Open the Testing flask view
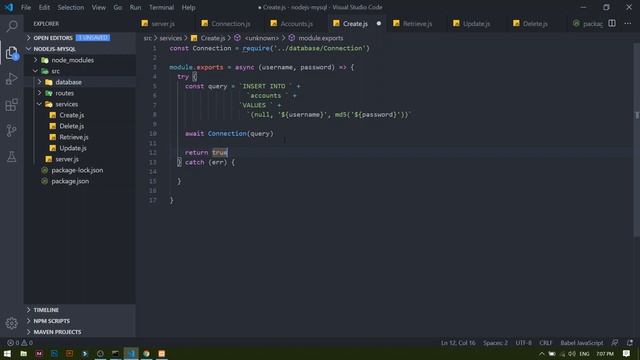 click(x=11, y=157)
